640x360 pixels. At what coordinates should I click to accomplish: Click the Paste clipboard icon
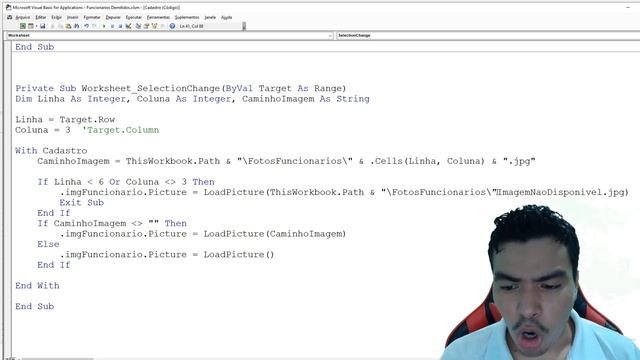click(x=68, y=26)
